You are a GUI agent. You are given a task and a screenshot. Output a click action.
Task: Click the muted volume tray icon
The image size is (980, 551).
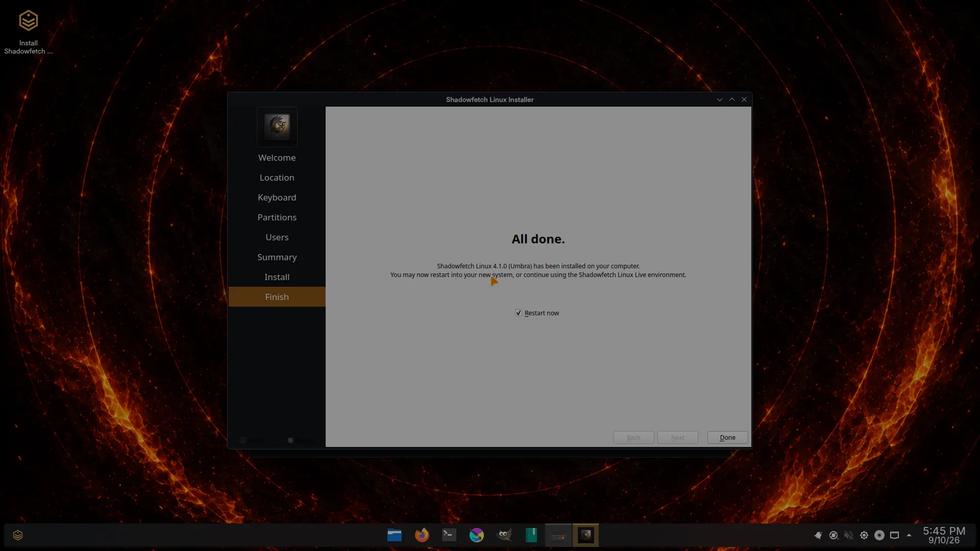click(849, 535)
